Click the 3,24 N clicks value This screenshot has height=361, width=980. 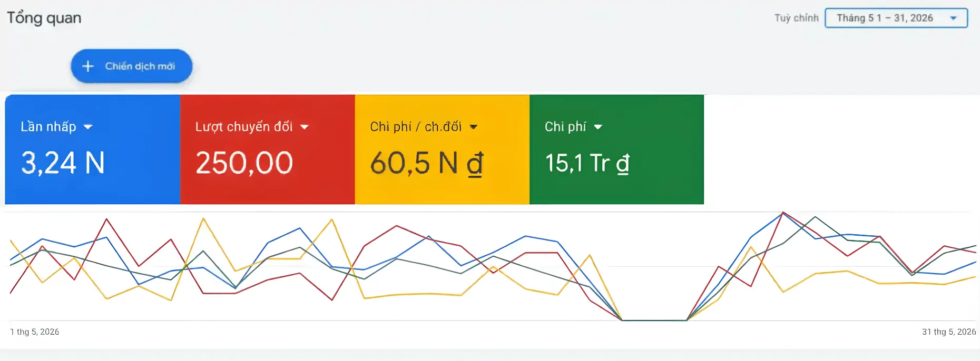pos(63,163)
